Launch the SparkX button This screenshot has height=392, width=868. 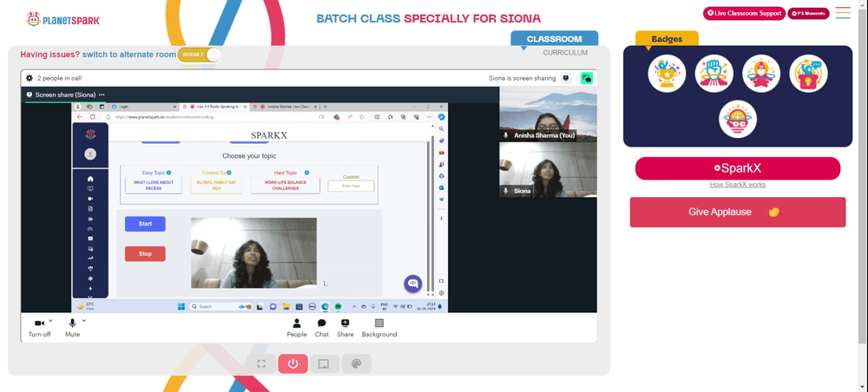click(737, 168)
